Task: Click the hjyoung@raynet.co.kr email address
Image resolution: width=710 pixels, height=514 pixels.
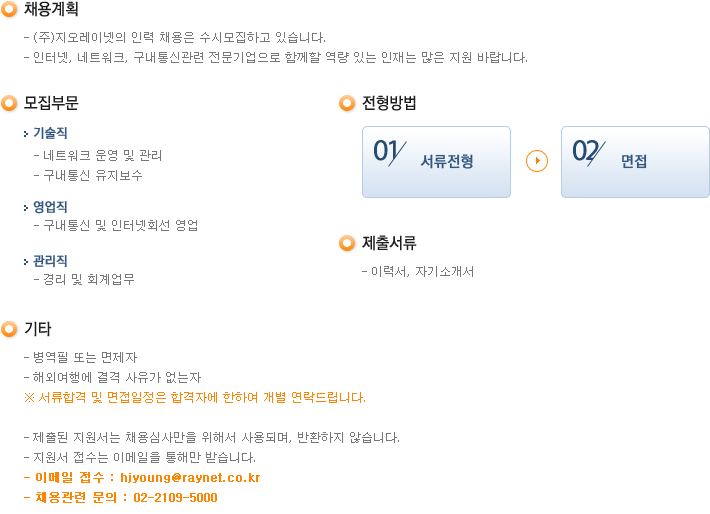Action: pyautogui.click(x=190, y=478)
